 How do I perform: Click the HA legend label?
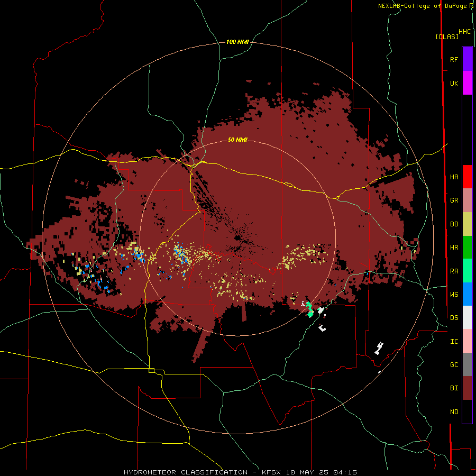click(x=454, y=177)
